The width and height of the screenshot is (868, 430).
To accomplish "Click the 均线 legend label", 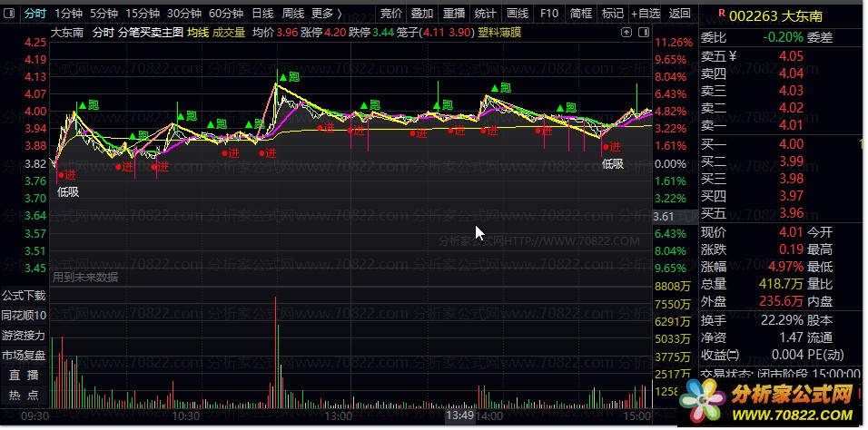I will 198,33.
